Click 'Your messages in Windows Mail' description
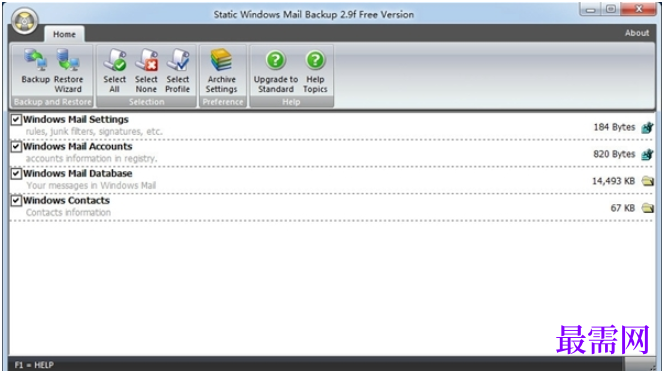668x371 pixels. pyautogui.click(x=91, y=185)
